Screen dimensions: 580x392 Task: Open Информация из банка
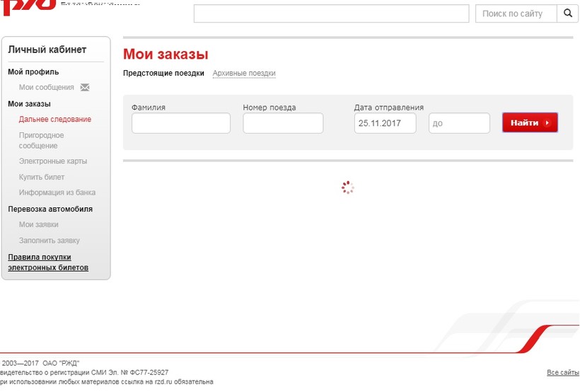[57, 192]
